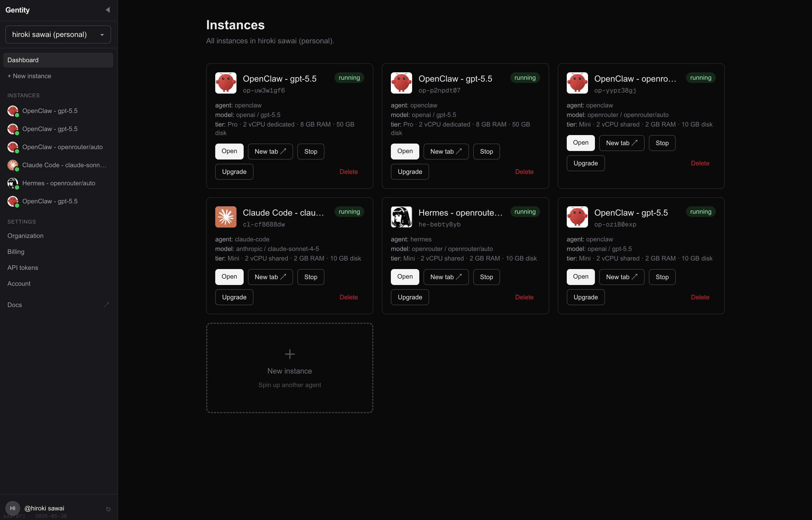Delete the op-yypr38gj instance
The width and height of the screenshot is (812, 520).
[x=700, y=163]
